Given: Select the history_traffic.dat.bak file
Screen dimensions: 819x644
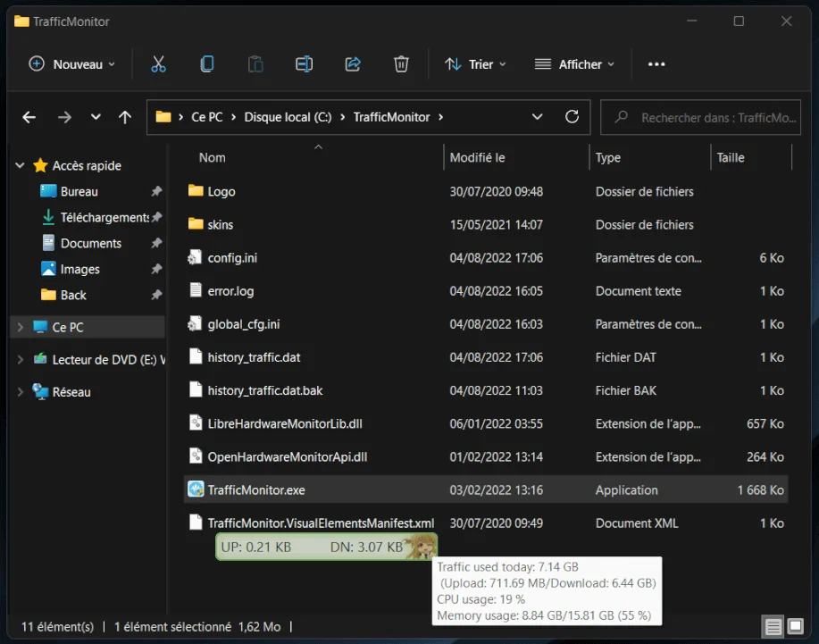Looking at the screenshot, I should [265, 390].
